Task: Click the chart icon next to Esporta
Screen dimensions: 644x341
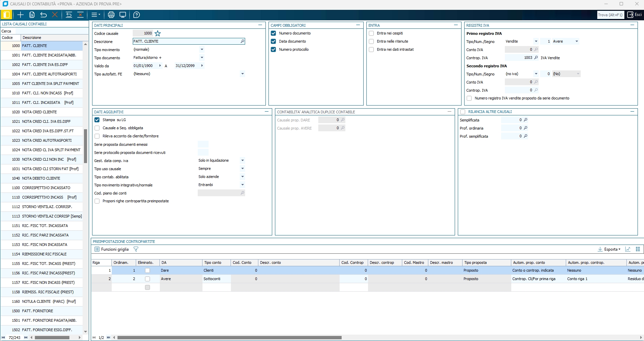Action: pyautogui.click(x=628, y=249)
